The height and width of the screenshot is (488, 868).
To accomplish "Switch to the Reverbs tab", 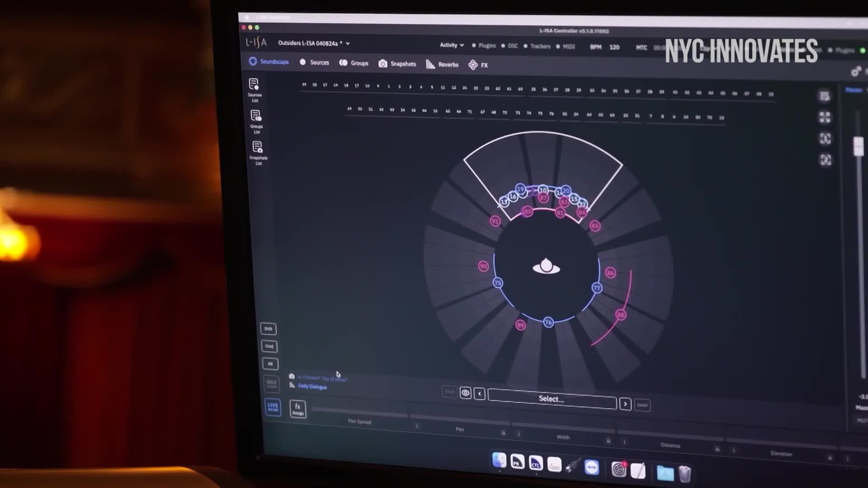I will pos(442,64).
